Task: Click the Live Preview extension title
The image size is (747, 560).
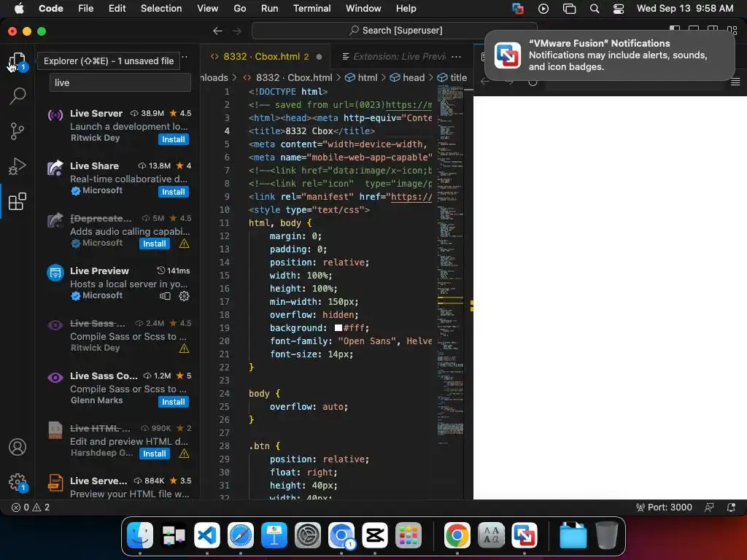Action: [x=99, y=271]
